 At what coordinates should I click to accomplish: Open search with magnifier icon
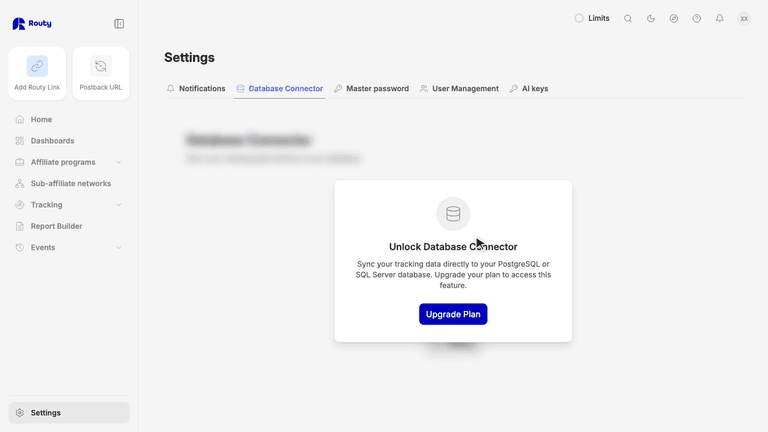[x=628, y=19]
